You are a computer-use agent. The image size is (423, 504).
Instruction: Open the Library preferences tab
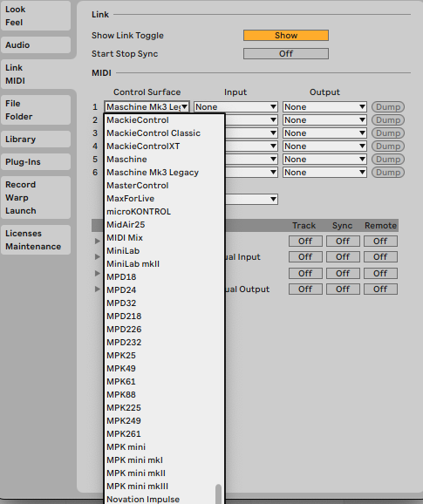[x=36, y=140]
